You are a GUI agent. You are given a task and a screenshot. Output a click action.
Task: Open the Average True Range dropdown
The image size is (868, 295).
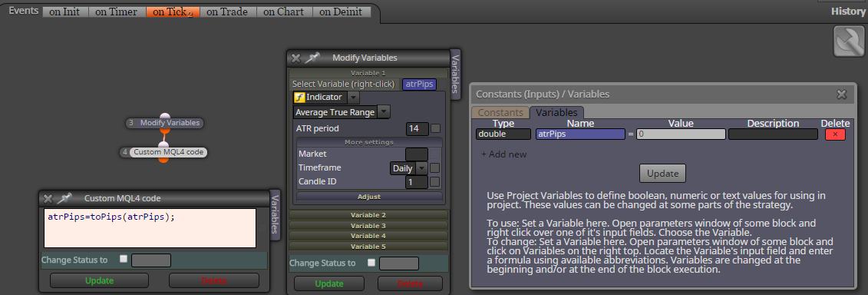(384, 112)
